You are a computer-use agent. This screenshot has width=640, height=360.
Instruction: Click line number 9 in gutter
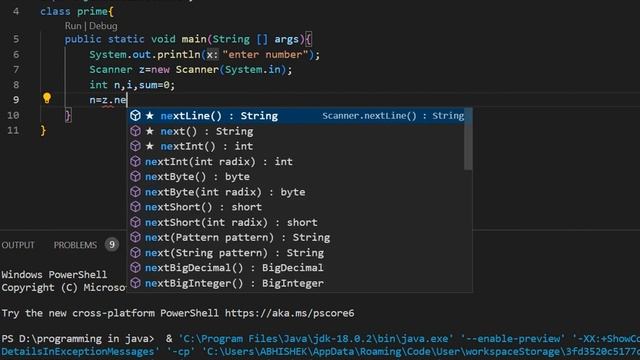pyautogui.click(x=16, y=100)
